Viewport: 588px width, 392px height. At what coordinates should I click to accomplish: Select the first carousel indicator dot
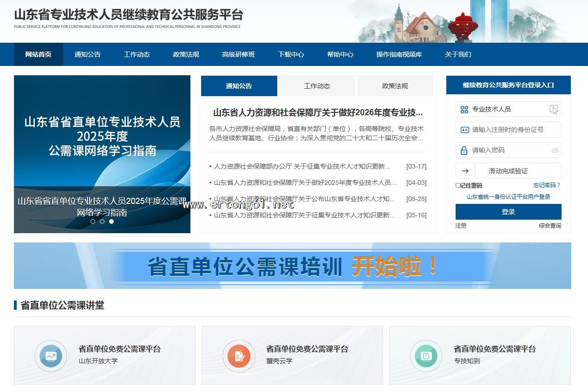pos(93,222)
